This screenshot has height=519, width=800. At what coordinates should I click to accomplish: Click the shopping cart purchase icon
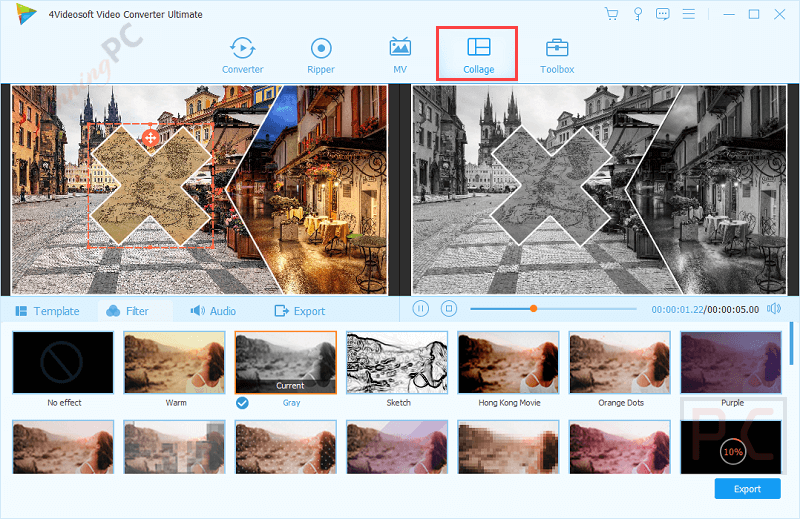pyautogui.click(x=611, y=14)
